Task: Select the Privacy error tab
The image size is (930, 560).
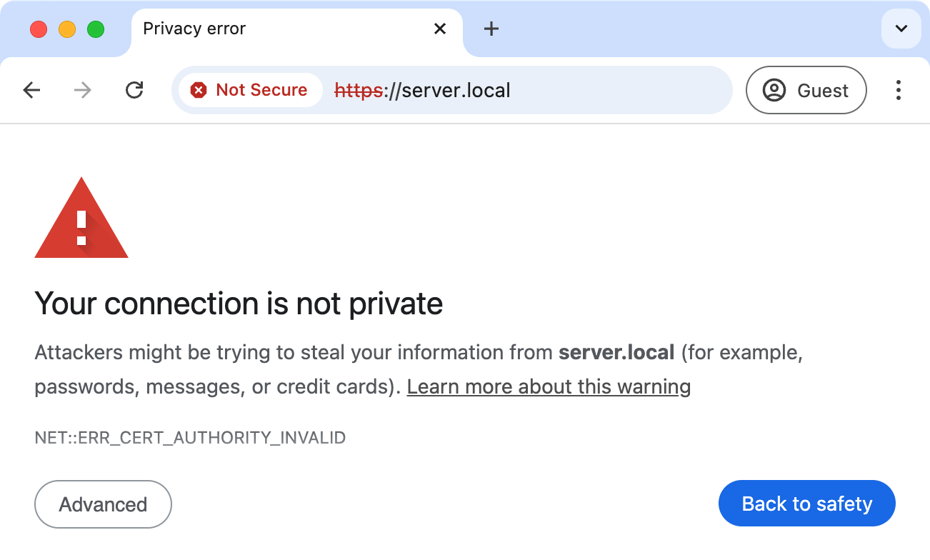Action: (271, 29)
